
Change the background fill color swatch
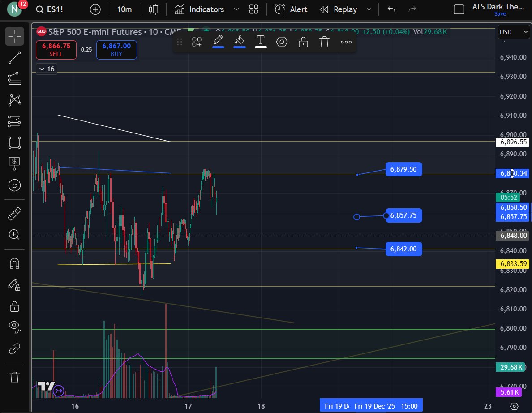point(239,42)
